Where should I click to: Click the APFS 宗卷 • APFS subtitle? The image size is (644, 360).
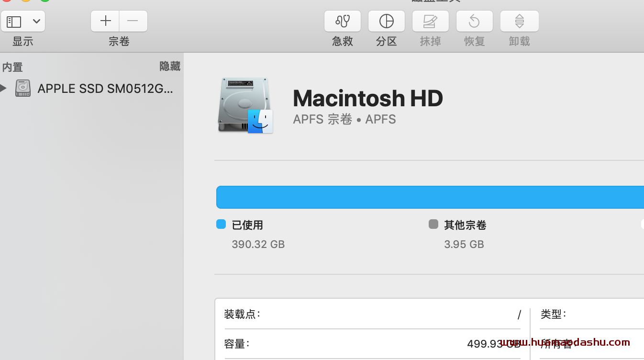344,119
